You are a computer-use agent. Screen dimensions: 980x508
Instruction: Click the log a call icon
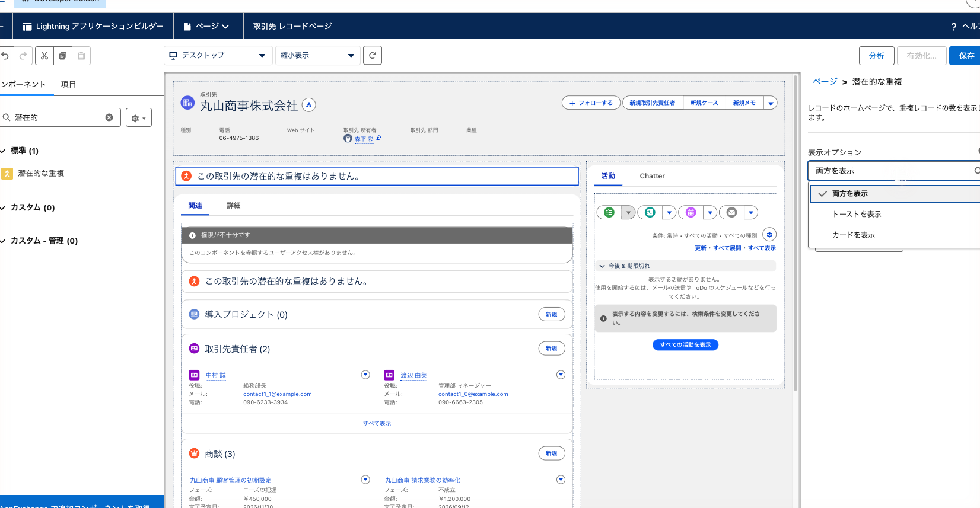(650, 212)
